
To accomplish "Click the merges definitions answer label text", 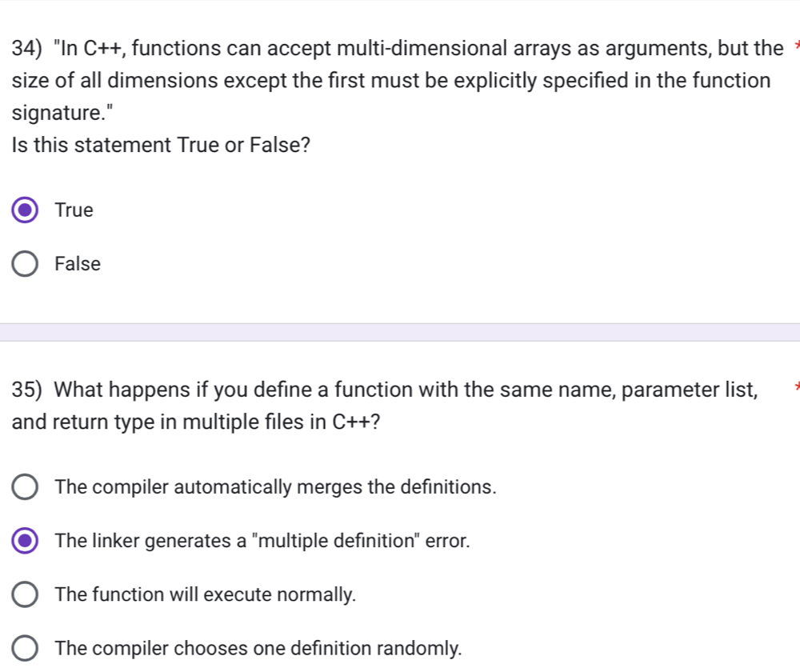I will pyautogui.click(x=276, y=486).
